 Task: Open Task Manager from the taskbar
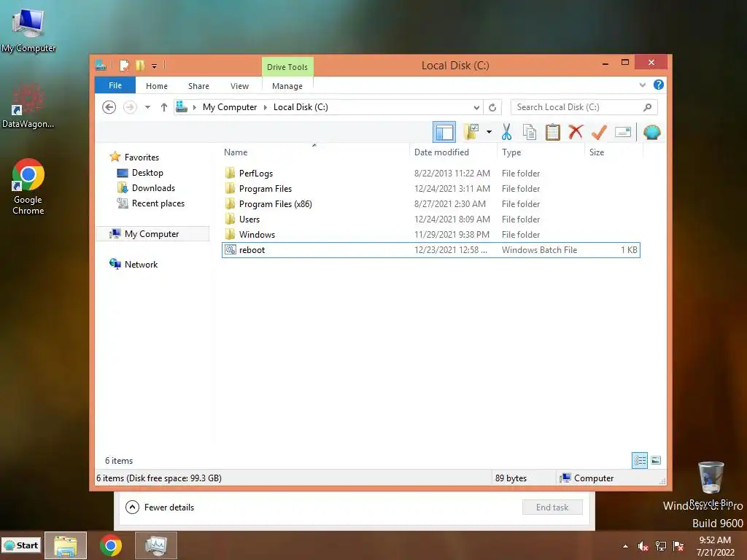pos(156,545)
